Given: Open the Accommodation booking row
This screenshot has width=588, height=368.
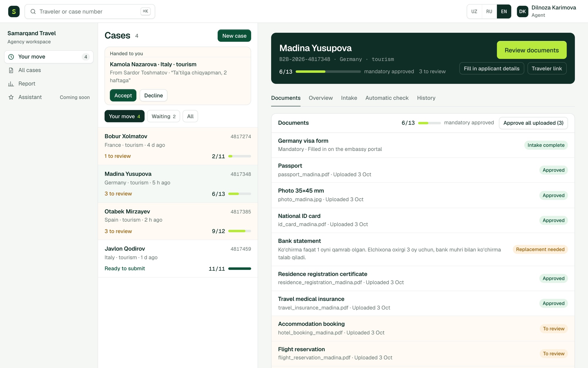Looking at the screenshot, I should click(x=423, y=329).
